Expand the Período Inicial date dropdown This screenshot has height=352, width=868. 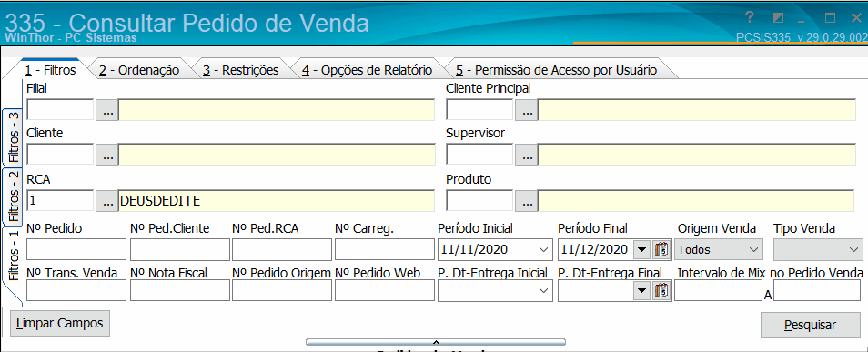(x=543, y=249)
